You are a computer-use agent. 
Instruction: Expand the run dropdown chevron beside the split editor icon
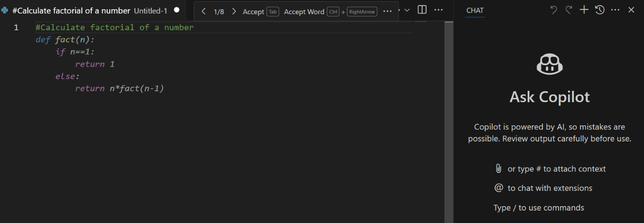tap(407, 10)
